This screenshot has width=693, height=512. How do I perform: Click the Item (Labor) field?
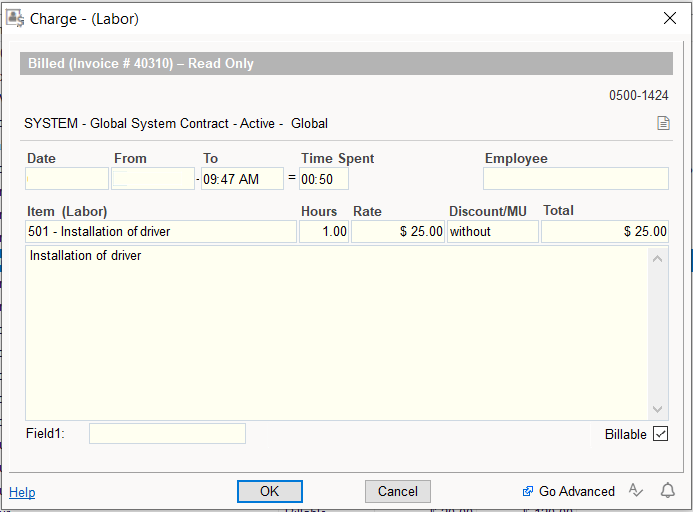pos(161,232)
